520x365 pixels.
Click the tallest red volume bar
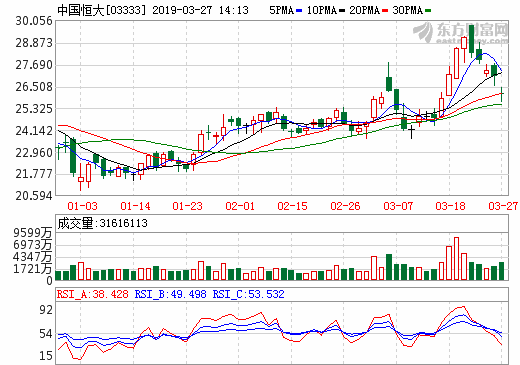456,259
